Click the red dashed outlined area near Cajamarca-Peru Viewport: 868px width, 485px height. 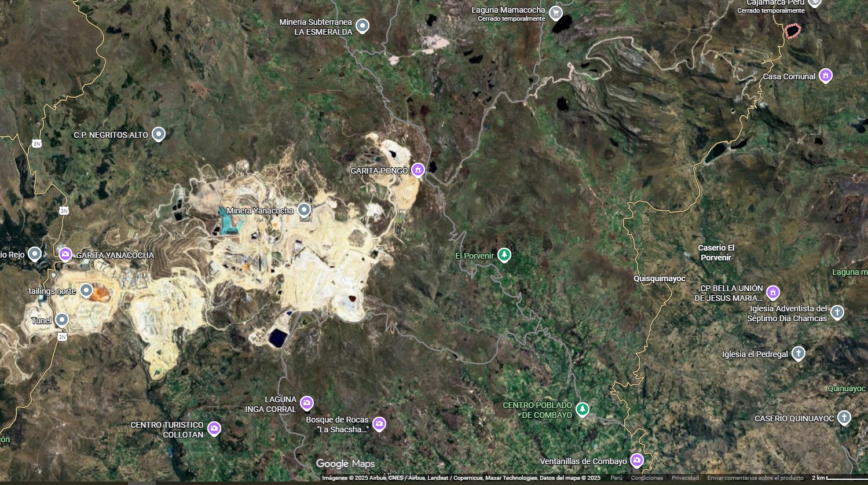pos(792,31)
